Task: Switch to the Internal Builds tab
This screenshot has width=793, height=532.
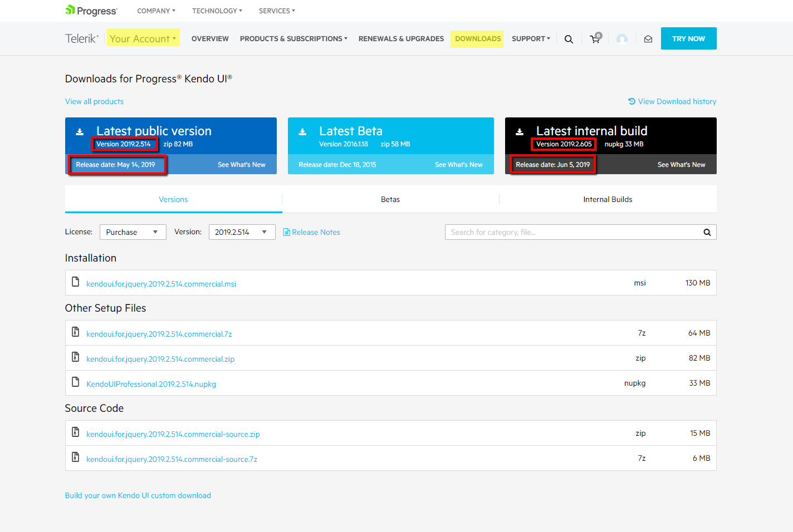Action: pyautogui.click(x=608, y=199)
